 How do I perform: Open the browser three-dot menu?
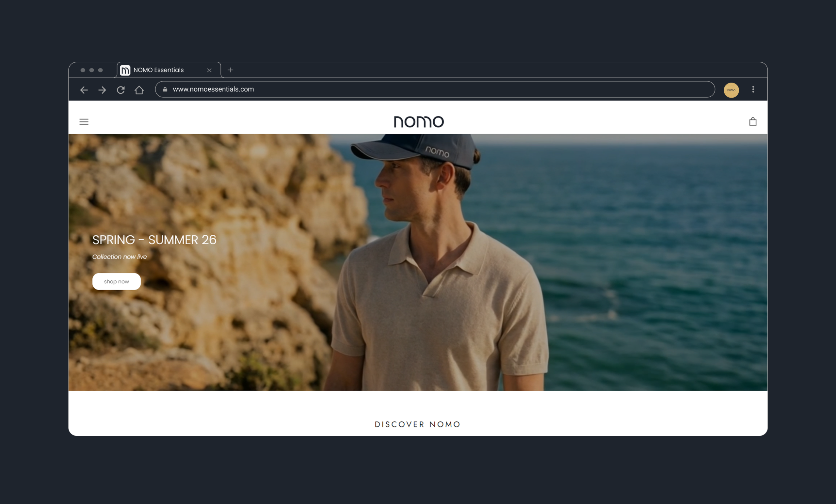753,89
